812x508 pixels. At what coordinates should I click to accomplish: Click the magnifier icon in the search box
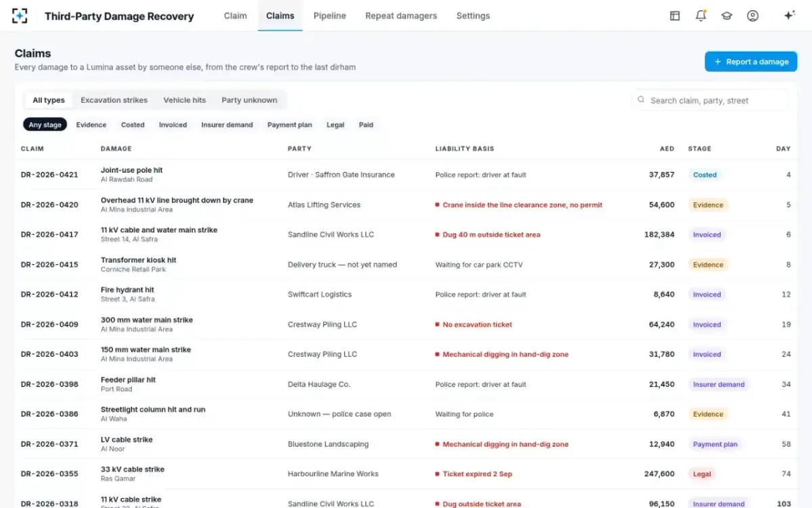point(641,100)
